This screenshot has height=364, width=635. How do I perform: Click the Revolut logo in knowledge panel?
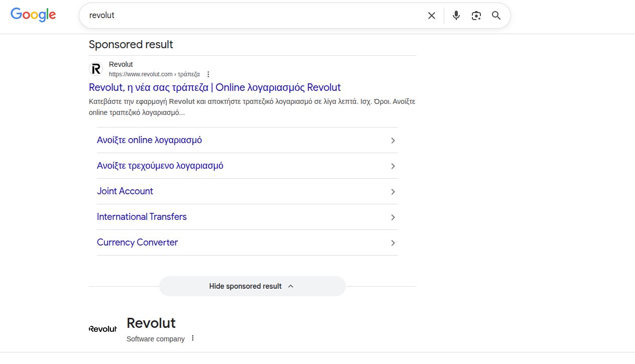pos(103,329)
